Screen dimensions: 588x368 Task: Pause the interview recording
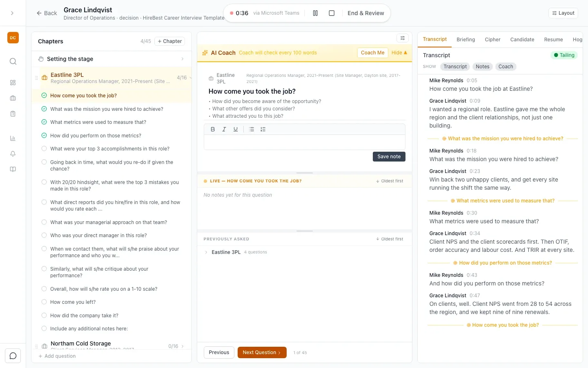[315, 13]
